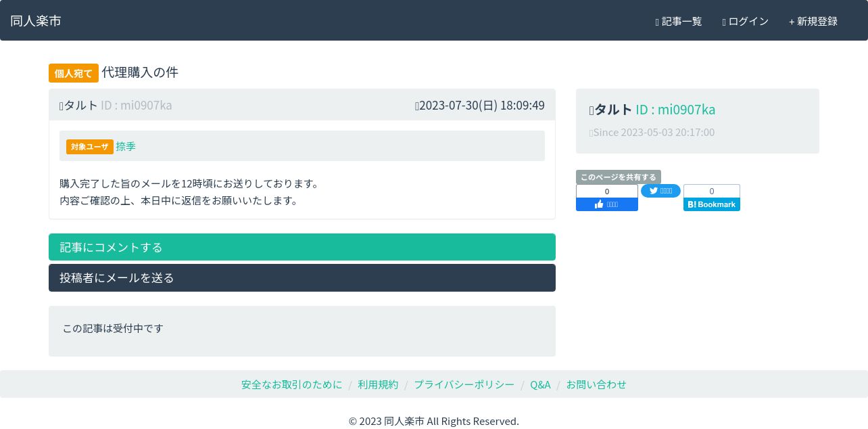This screenshot has width=868, height=429.
Task: Open 利用規約 footer link
Action: click(x=378, y=384)
